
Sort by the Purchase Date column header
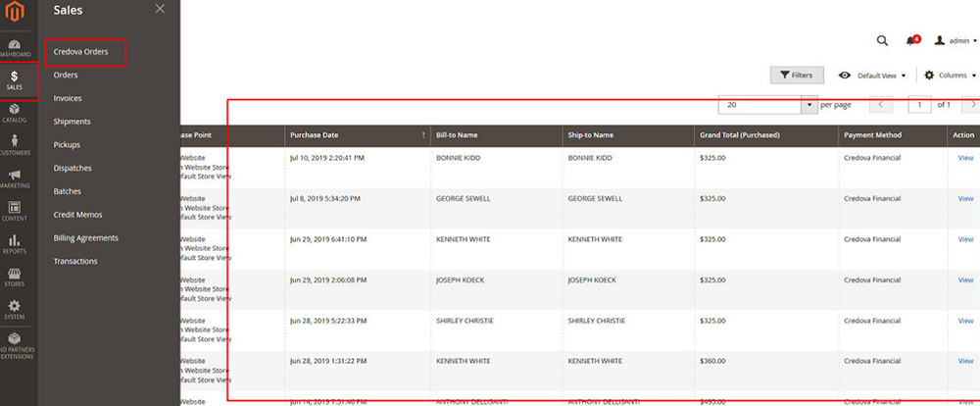358,135
